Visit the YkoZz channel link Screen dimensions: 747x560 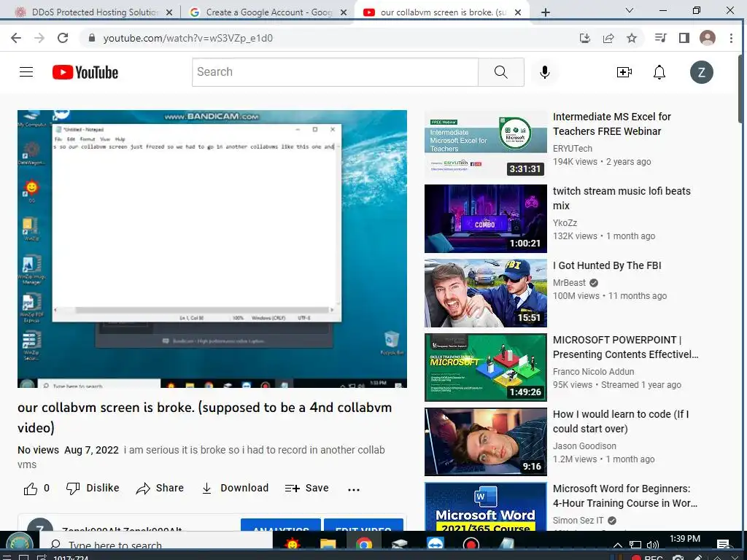[565, 223]
